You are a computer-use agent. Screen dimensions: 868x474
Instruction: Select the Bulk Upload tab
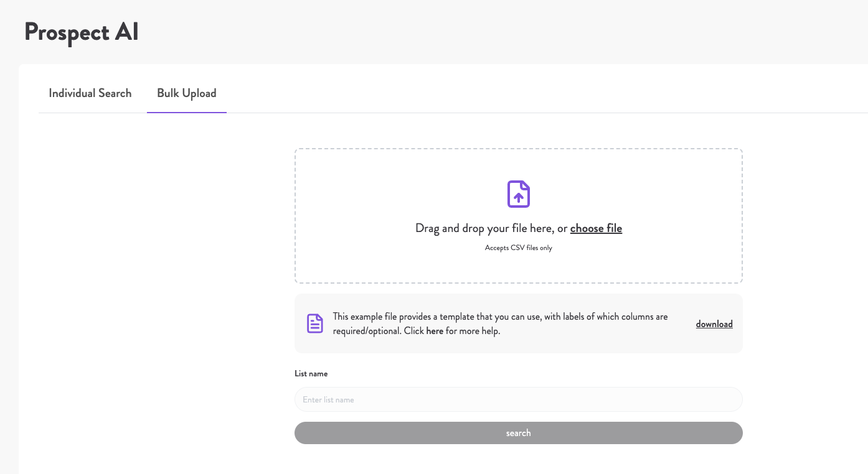(x=187, y=93)
